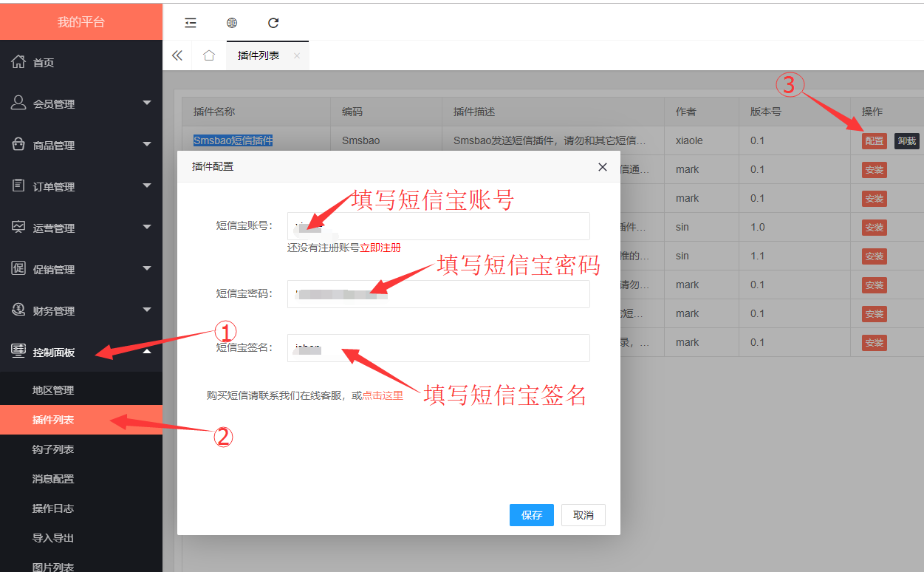Click the double-left arrow tab scroll icon

(x=177, y=55)
